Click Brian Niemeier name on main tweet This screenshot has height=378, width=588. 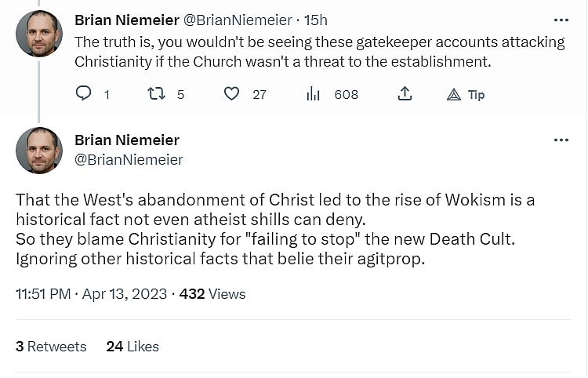(x=126, y=140)
